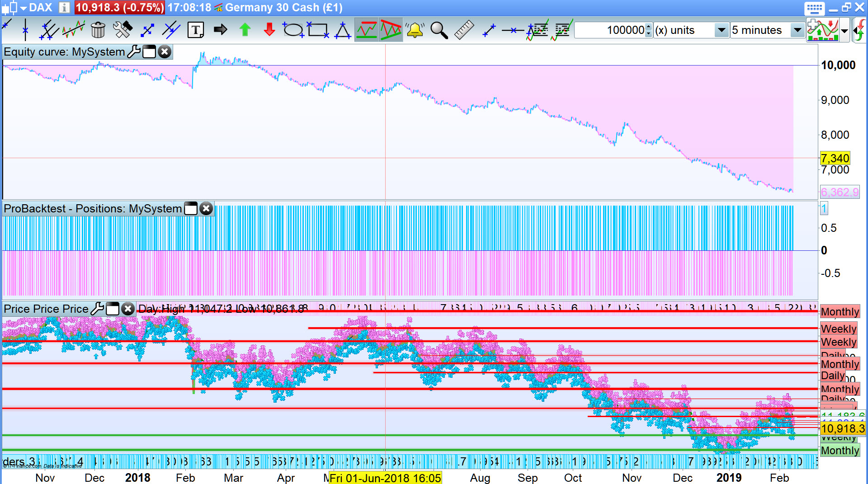
Task: Click the ProBacktest - Positions: MySystem label
Action: [x=93, y=208]
